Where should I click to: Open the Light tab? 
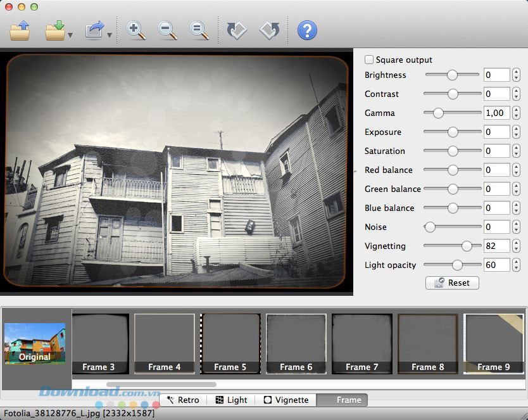[x=232, y=400]
